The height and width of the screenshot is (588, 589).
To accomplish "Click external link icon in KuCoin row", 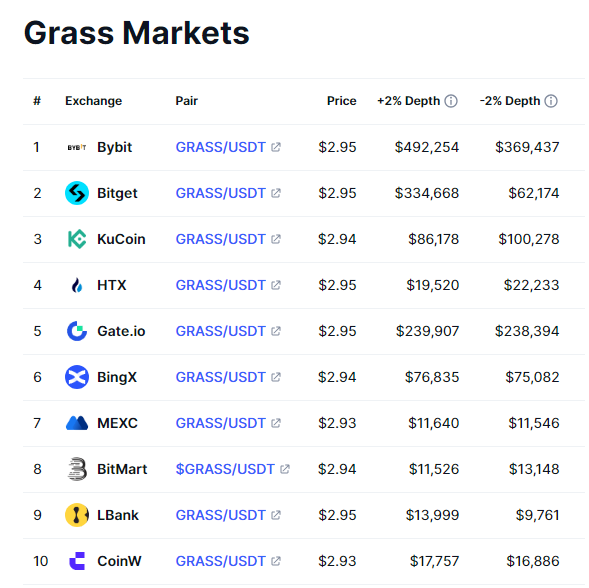I will [x=276, y=239].
